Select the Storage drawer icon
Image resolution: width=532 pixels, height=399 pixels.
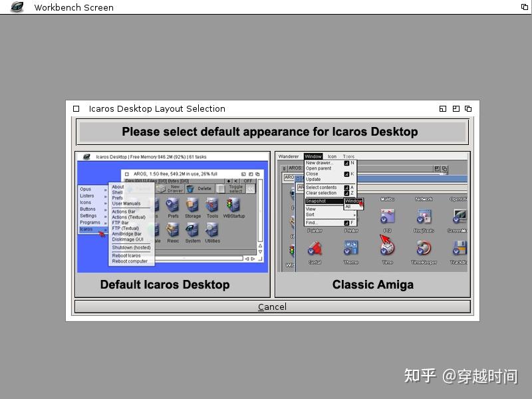pos(191,205)
